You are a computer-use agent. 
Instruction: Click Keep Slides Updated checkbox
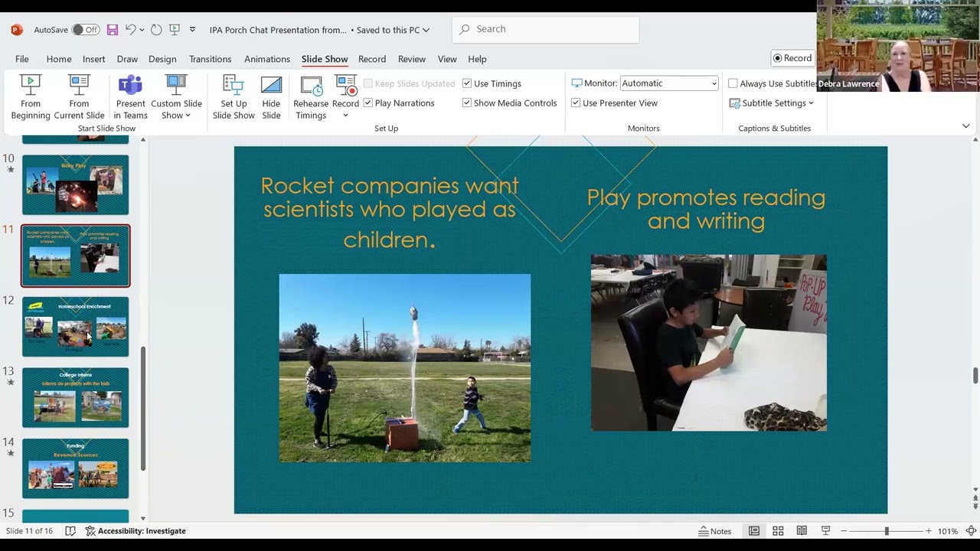tap(368, 83)
